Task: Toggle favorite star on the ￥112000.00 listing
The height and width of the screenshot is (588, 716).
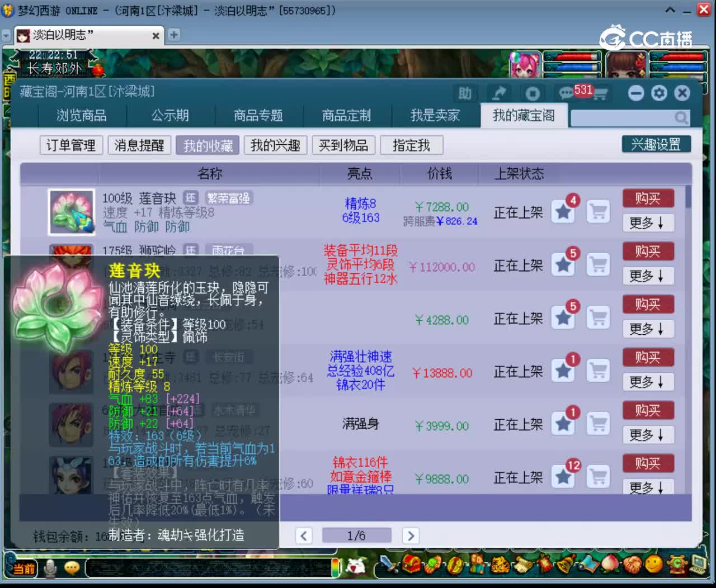Action: [x=563, y=265]
